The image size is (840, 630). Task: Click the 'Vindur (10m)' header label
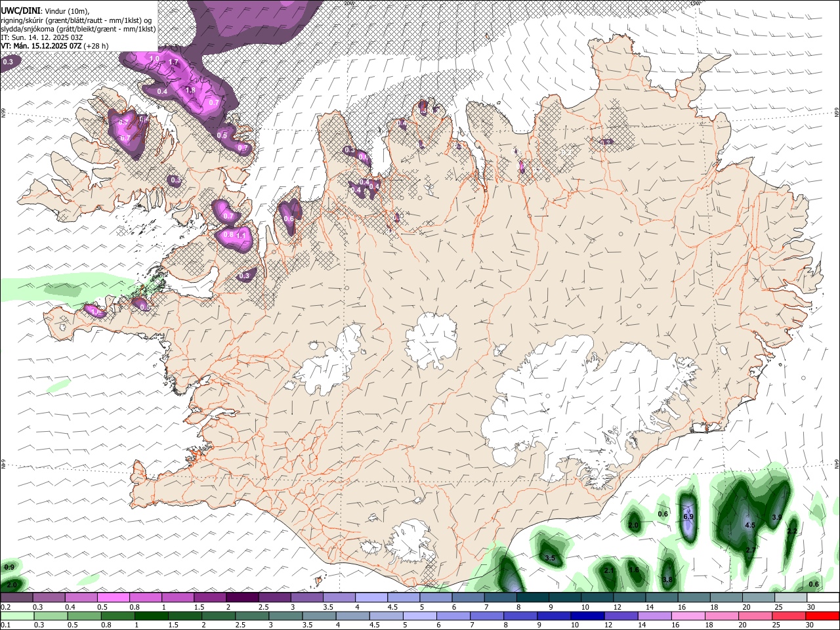(66, 10)
